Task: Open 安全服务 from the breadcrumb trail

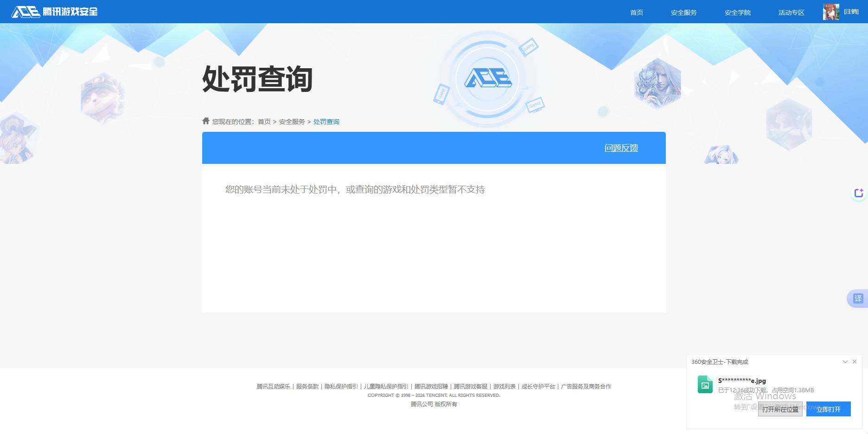Action: tap(291, 121)
